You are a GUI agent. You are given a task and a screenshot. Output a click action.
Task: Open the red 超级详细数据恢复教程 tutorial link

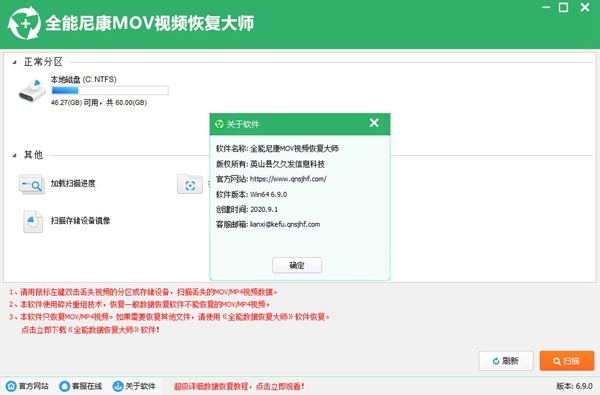[239, 386]
